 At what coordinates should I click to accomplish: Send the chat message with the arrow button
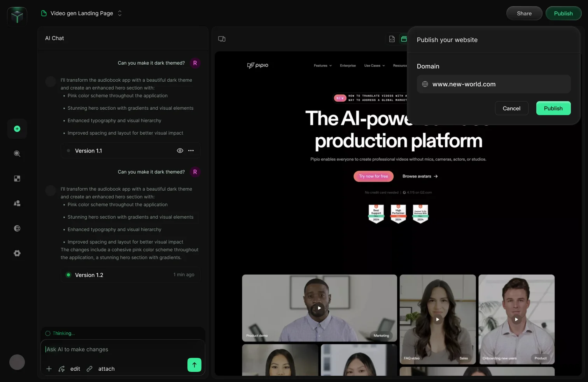194,365
